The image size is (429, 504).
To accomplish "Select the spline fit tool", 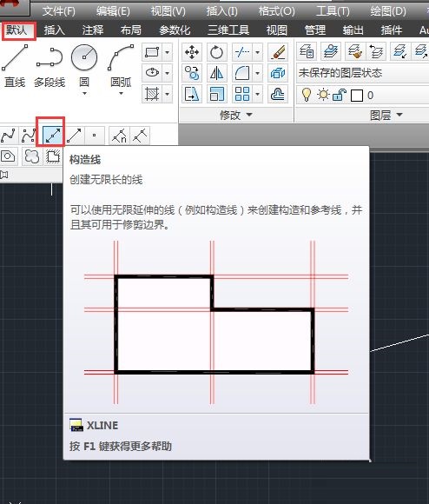I will click(x=9, y=136).
